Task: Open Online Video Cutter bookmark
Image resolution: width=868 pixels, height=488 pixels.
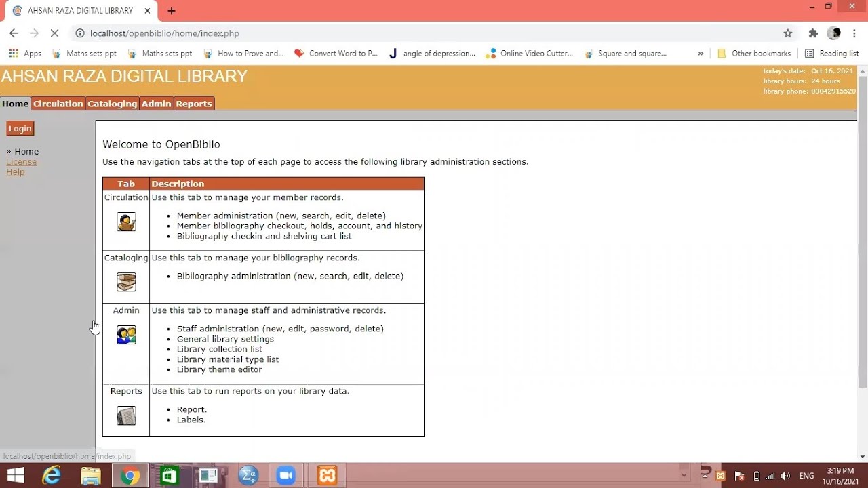Action: click(x=529, y=53)
